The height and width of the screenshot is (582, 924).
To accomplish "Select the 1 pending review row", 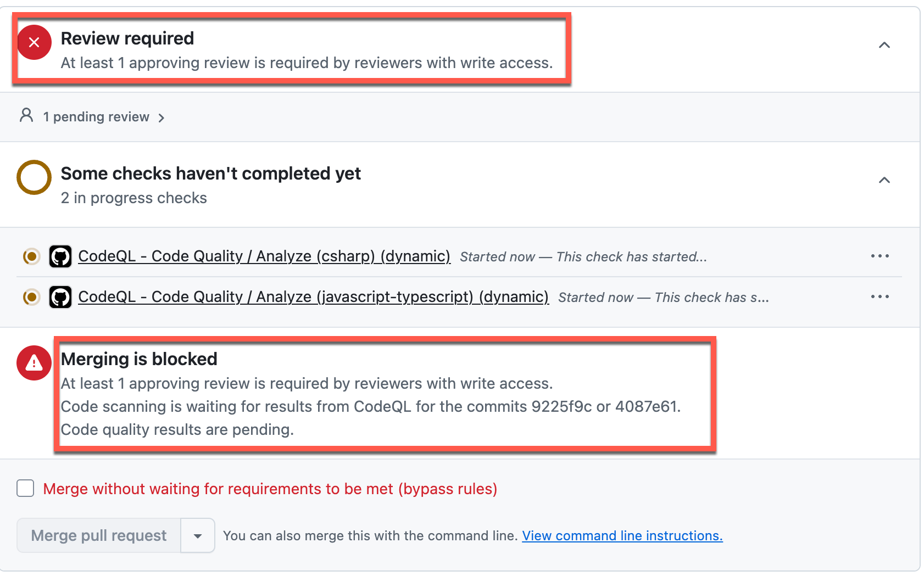I will [96, 116].
